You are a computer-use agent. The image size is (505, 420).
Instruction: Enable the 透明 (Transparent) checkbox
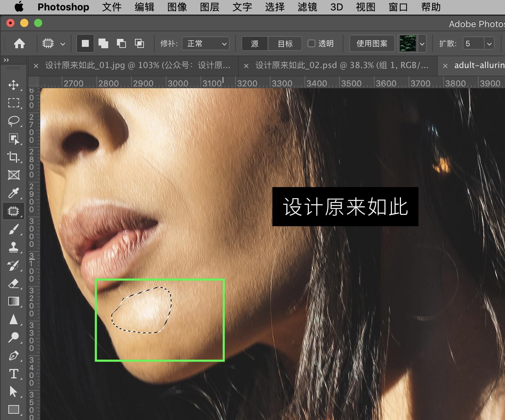point(311,43)
